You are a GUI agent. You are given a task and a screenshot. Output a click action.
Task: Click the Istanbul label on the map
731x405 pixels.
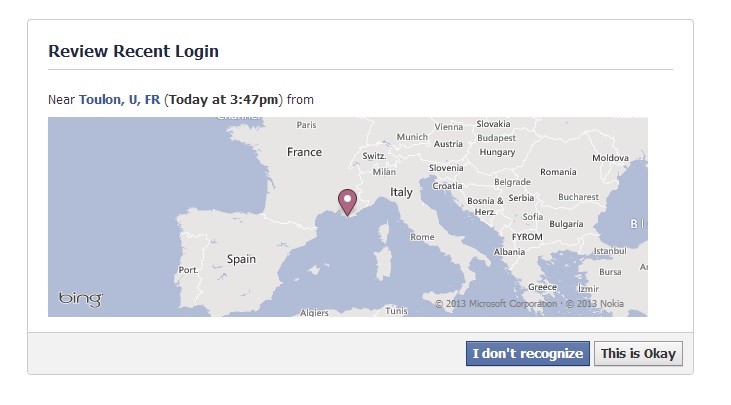point(610,251)
